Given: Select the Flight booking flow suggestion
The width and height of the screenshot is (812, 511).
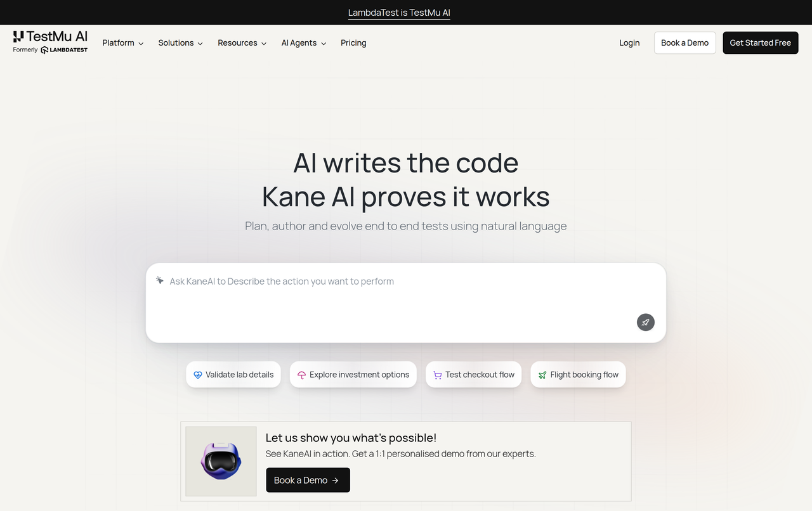Looking at the screenshot, I should pos(579,375).
